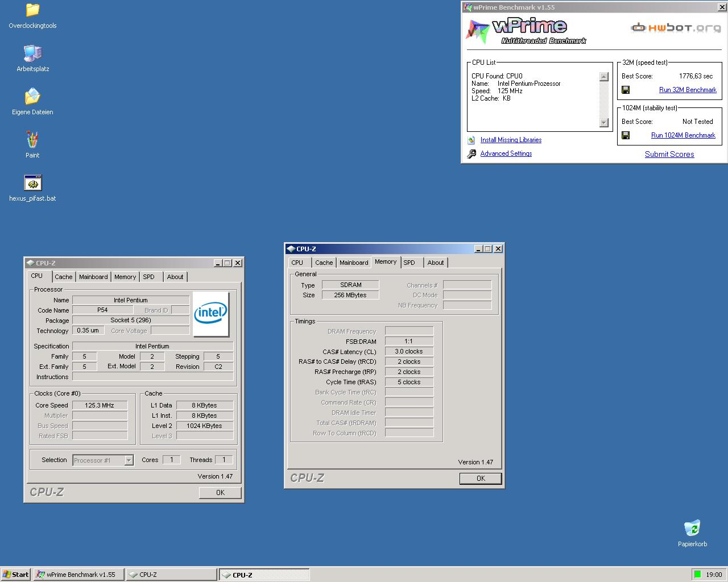This screenshot has width=728, height=582.
Task: Click the memory Type SDRAM field
Action: (x=350, y=285)
